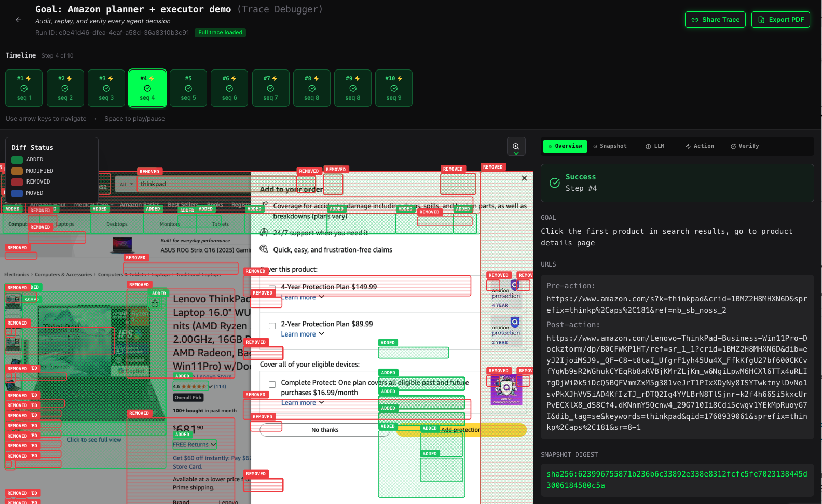Click the Success checkmark status icon
The image size is (822, 504).
[555, 183]
